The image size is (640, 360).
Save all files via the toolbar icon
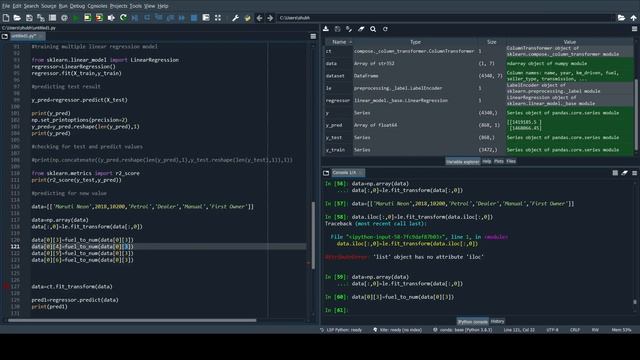point(41,18)
